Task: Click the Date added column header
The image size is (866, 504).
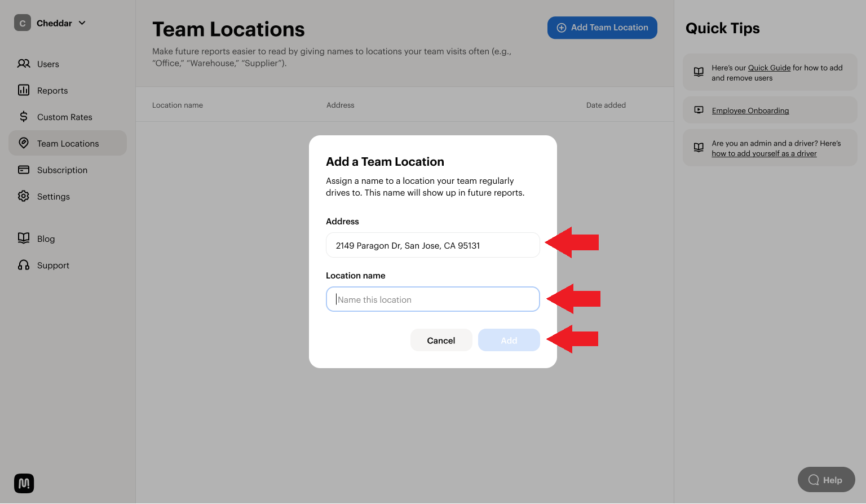Action: click(x=606, y=105)
